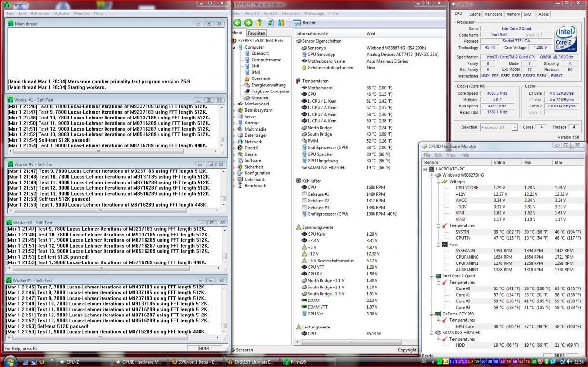588x367 pixels.
Task: Expand the Server node in EVEREST tree
Action: pos(234,116)
